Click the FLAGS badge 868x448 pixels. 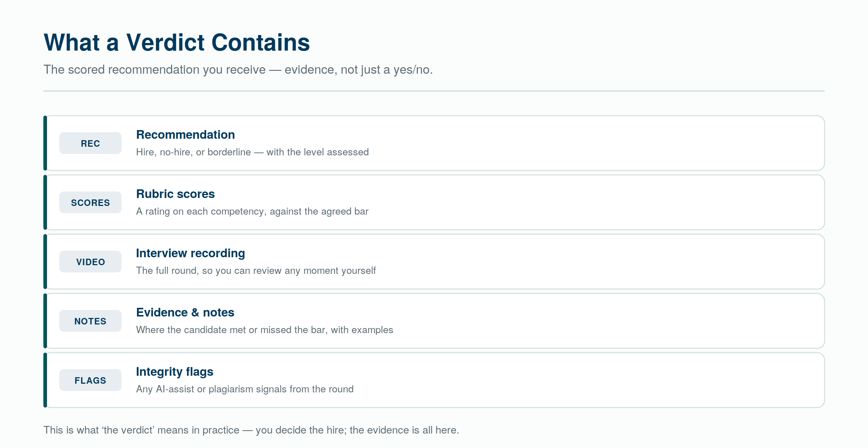coord(90,380)
